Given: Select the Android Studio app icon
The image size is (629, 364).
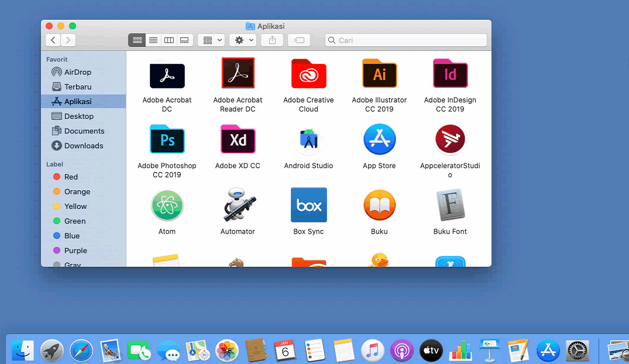Looking at the screenshot, I should pos(308,139).
